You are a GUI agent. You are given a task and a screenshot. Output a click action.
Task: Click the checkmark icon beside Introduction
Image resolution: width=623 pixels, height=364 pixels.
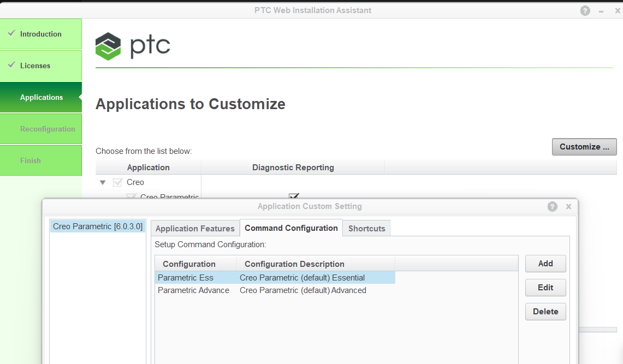click(11, 33)
